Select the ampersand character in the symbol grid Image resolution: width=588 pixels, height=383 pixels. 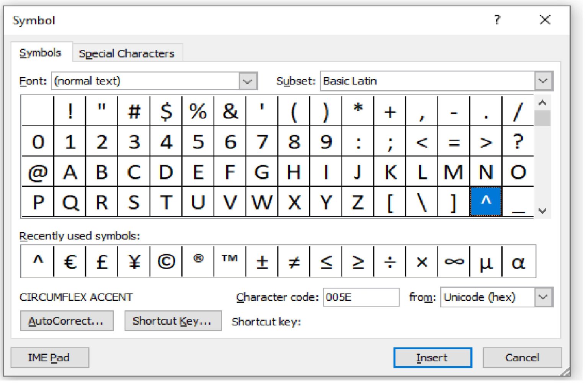coord(230,112)
